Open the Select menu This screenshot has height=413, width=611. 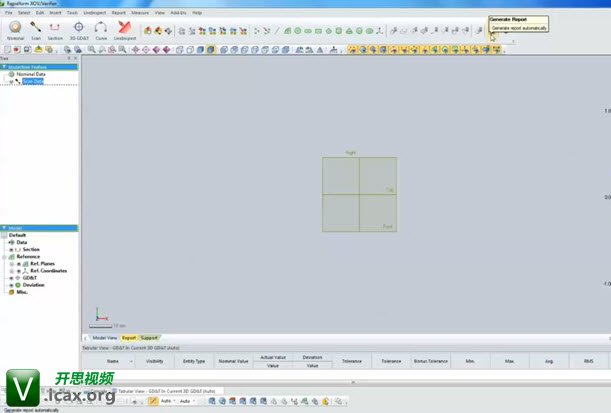coord(24,13)
